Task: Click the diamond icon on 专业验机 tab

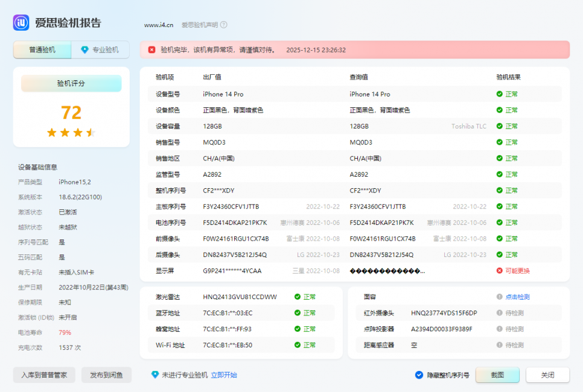Action: [x=84, y=50]
